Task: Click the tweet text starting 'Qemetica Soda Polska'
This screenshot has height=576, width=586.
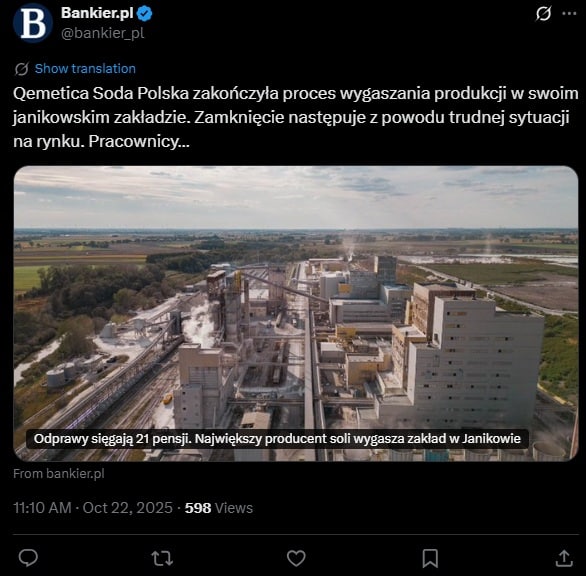Action: [296, 117]
